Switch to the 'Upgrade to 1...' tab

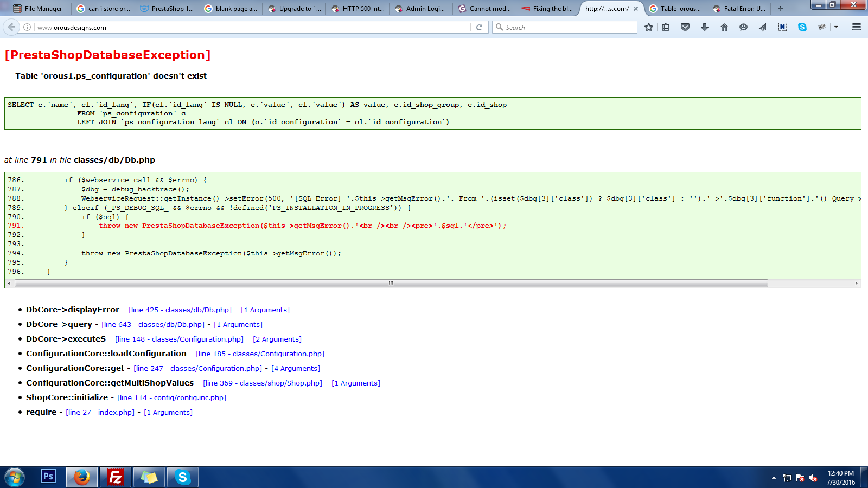(295, 9)
